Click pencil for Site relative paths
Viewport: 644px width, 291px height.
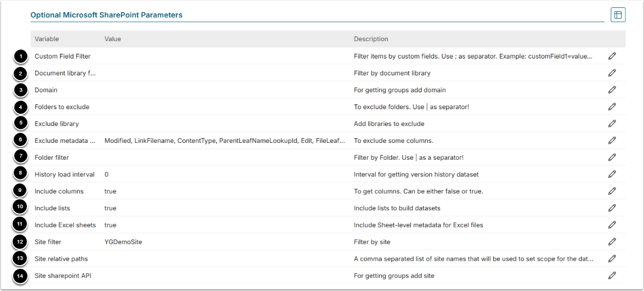612,258
